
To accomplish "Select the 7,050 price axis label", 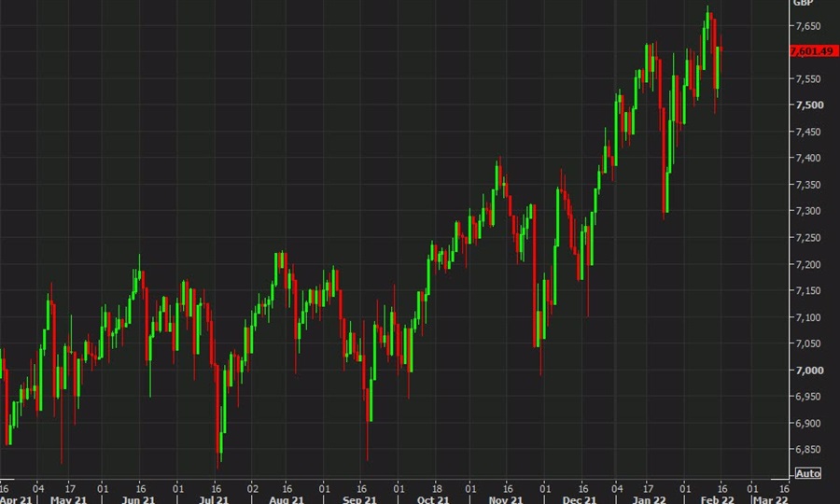I will [x=808, y=343].
